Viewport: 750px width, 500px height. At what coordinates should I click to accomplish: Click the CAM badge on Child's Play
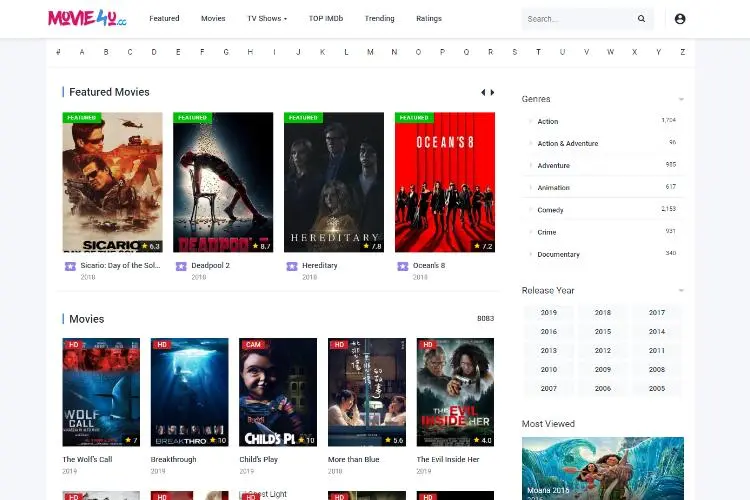253,344
